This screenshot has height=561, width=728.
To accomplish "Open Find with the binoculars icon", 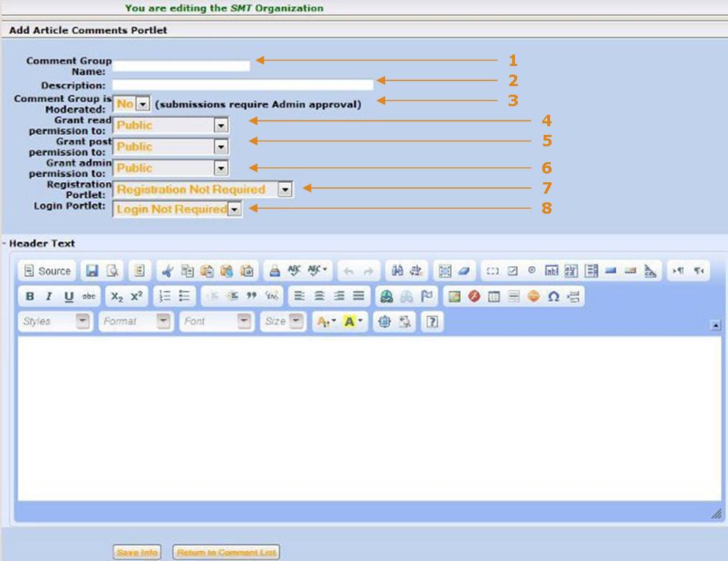I will (397, 270).
